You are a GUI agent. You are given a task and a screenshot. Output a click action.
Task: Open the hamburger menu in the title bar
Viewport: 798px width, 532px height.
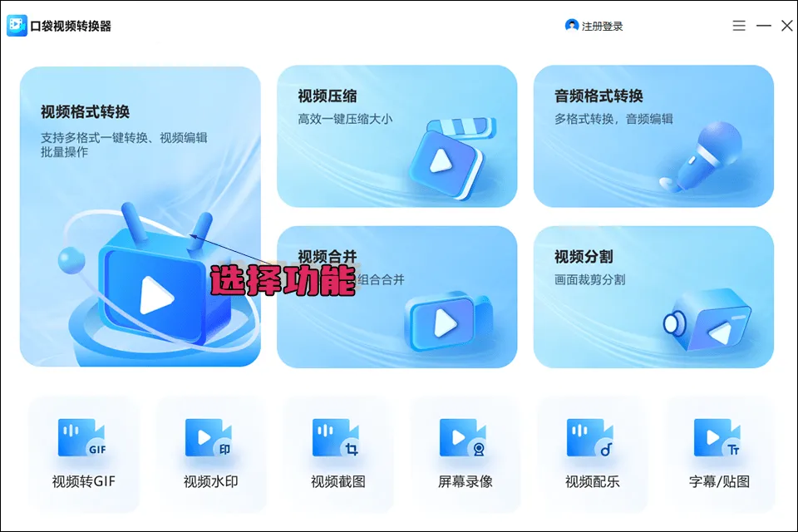(738, 25)
